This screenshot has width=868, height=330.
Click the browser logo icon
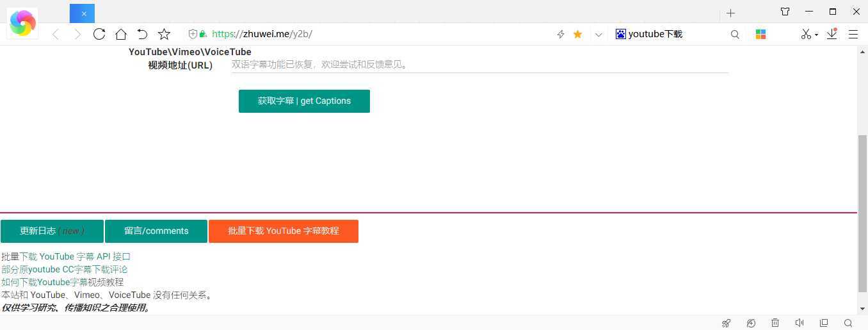pyautogui.click(x=22, y=23)
